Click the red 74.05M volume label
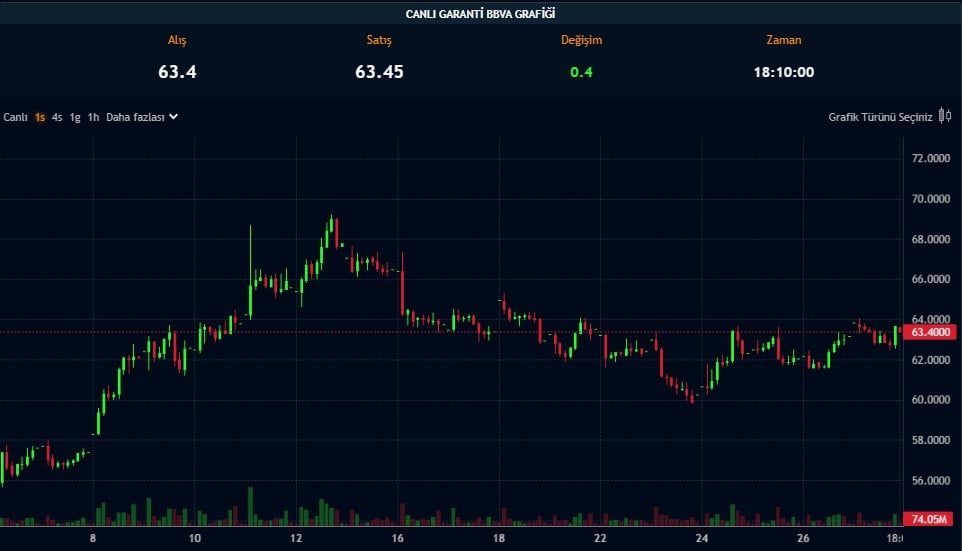Viewport: 962px width, 551px height. click(x=929, y=519)
